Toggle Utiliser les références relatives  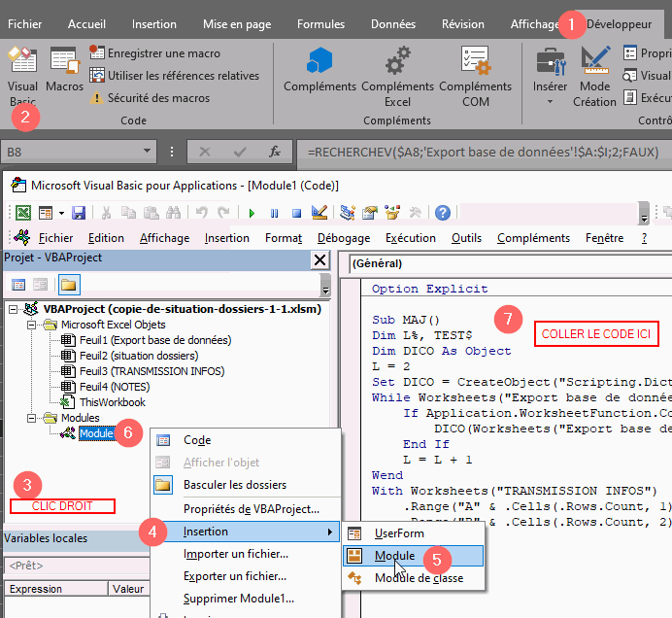coord(174,76)
